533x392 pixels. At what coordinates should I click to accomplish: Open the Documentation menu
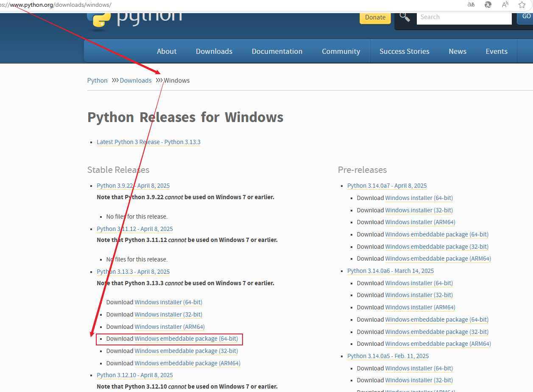(x=277, y=51)
